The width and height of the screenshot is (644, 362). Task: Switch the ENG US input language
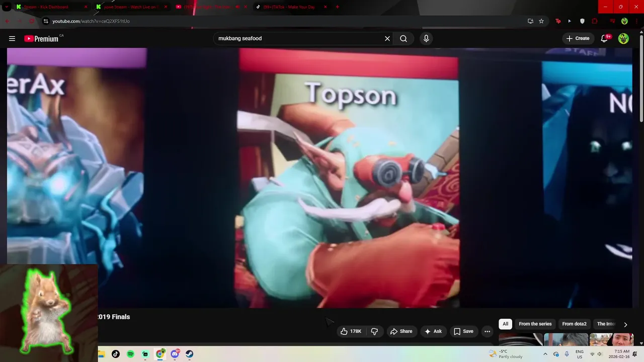(x=580, y=354)
